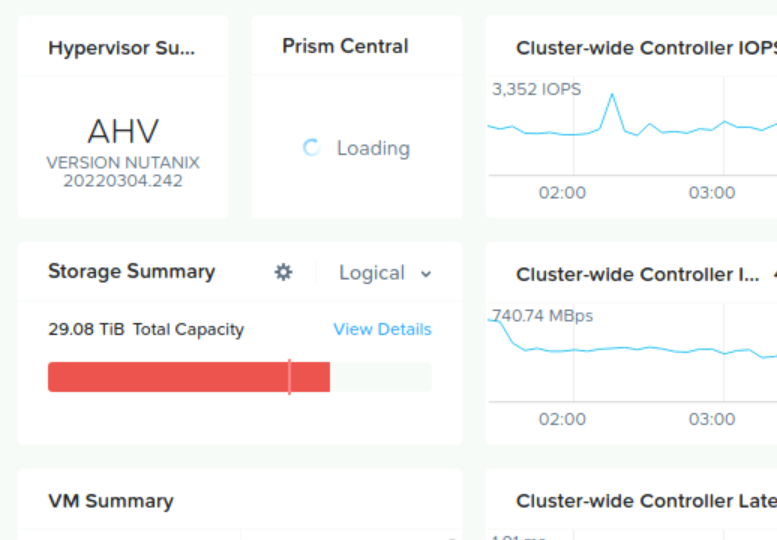Click the Prism Central widget header

[x=345, y=46]
